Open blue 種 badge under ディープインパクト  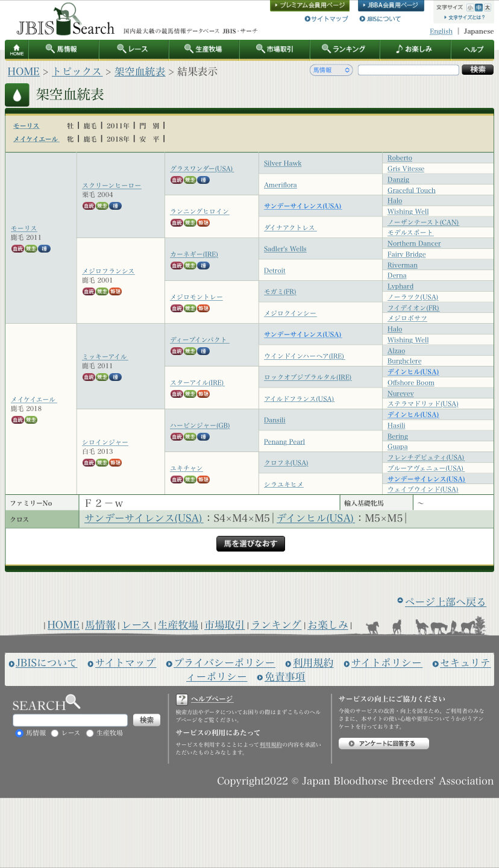click(204, 351)
